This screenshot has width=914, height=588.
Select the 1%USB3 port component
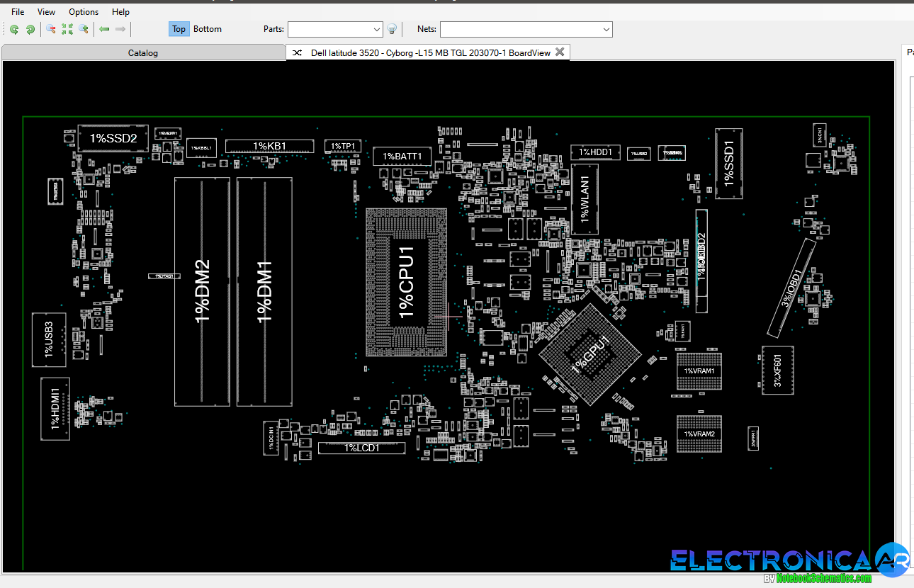[49, 340]
